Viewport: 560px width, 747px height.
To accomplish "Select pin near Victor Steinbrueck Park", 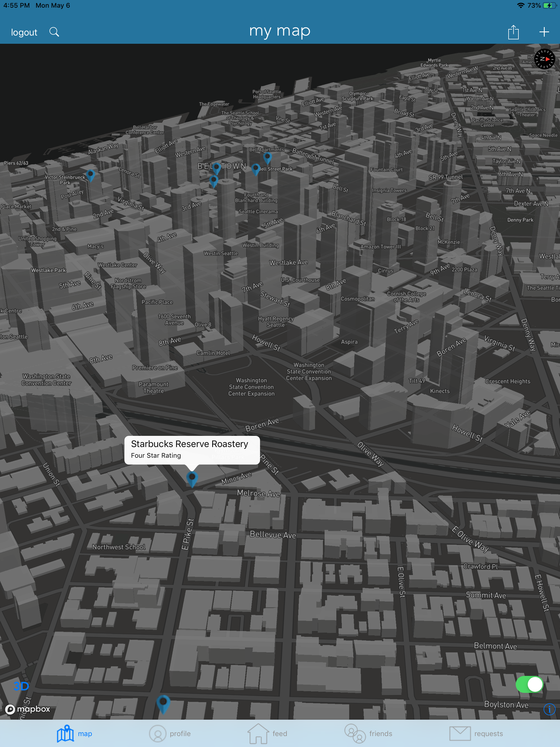I will click(x=90, y=176).
